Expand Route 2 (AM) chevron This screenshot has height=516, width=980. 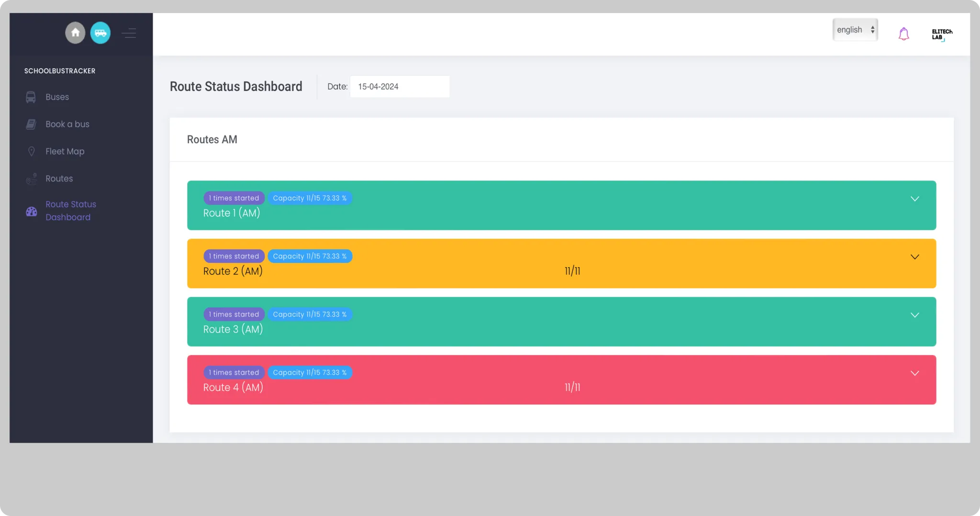[x=914, y=257]
